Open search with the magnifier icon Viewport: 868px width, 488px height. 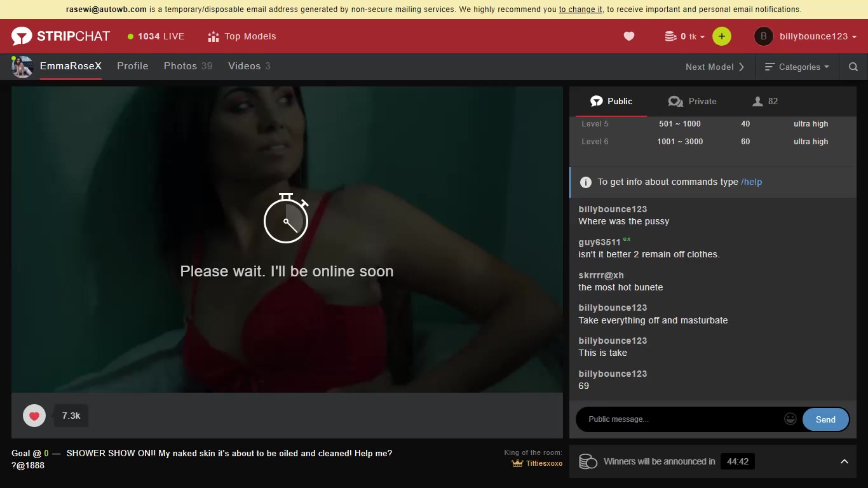[x=853, y=67]
